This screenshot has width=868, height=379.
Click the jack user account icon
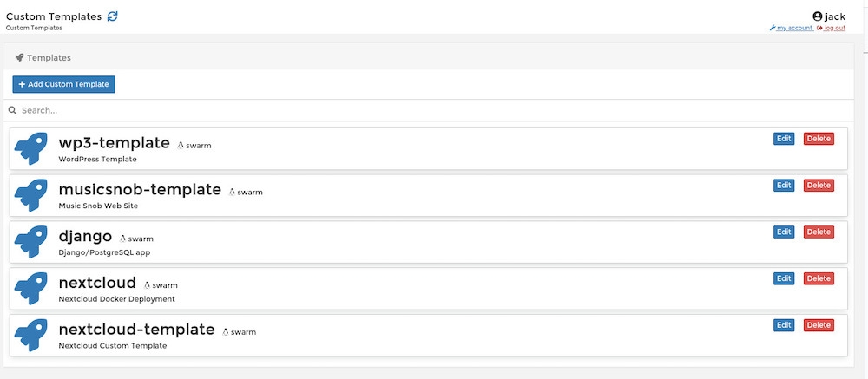pyautogui.click(x=817, y=16)
